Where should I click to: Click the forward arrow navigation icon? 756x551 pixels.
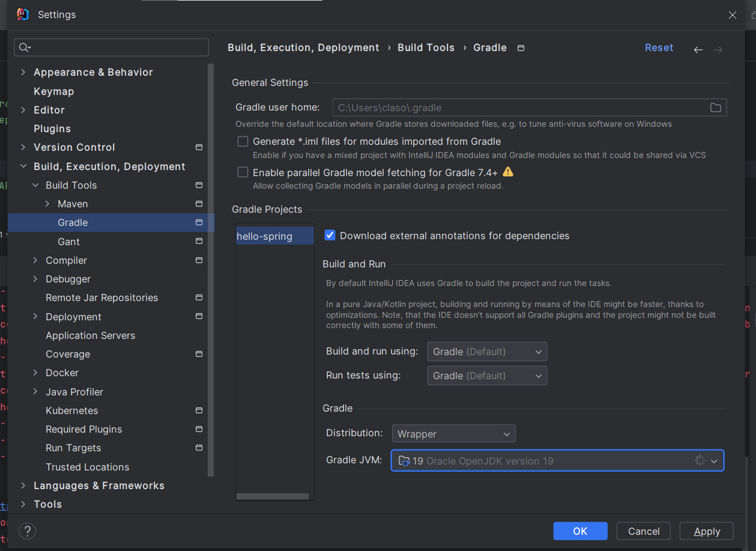tap(718, 50)
